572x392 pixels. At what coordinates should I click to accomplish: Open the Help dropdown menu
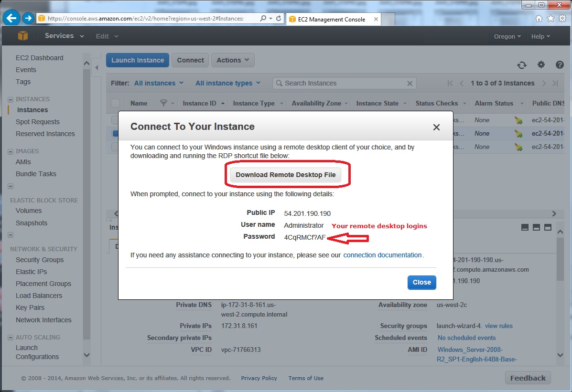click(540, 36)
